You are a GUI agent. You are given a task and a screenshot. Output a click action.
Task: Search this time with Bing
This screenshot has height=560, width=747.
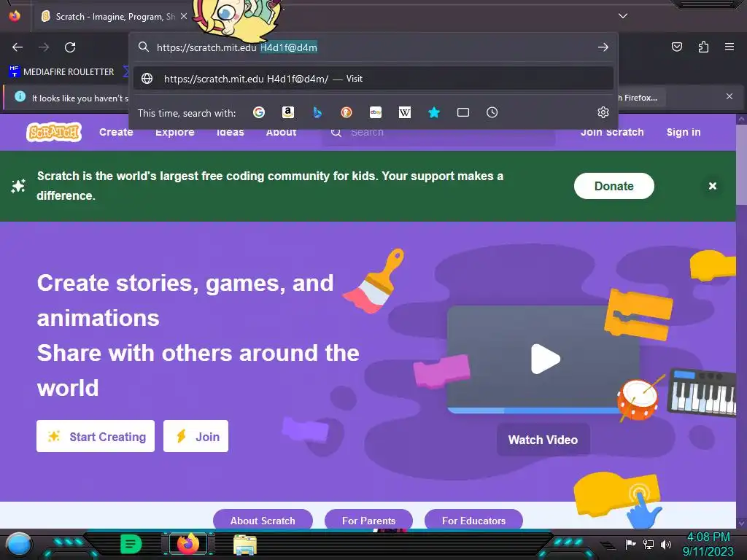coord(317,112)
